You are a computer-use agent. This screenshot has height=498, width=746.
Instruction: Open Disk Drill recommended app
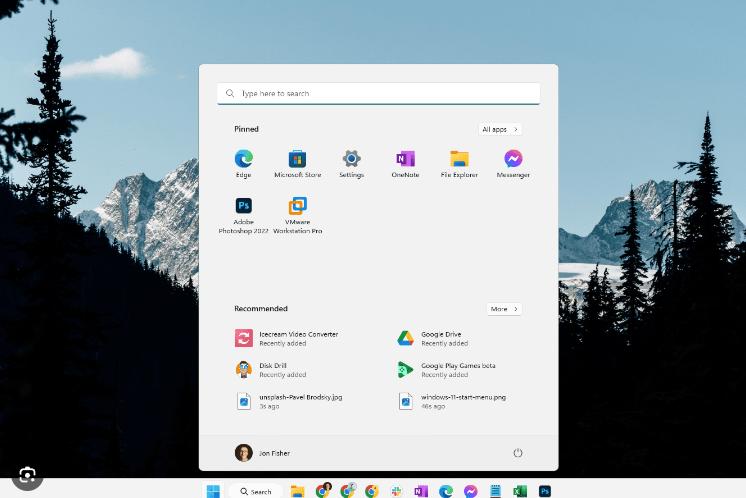coord(271,370)
